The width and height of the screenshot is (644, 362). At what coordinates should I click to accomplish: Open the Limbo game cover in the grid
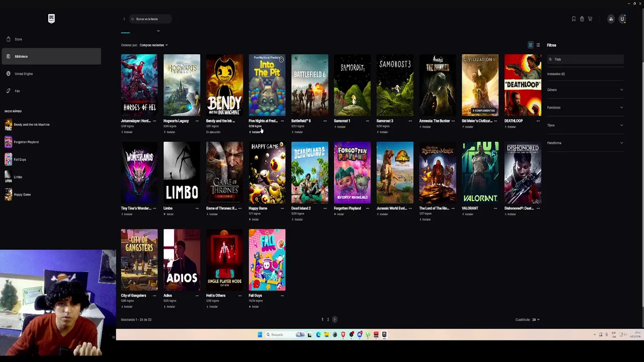182,172
